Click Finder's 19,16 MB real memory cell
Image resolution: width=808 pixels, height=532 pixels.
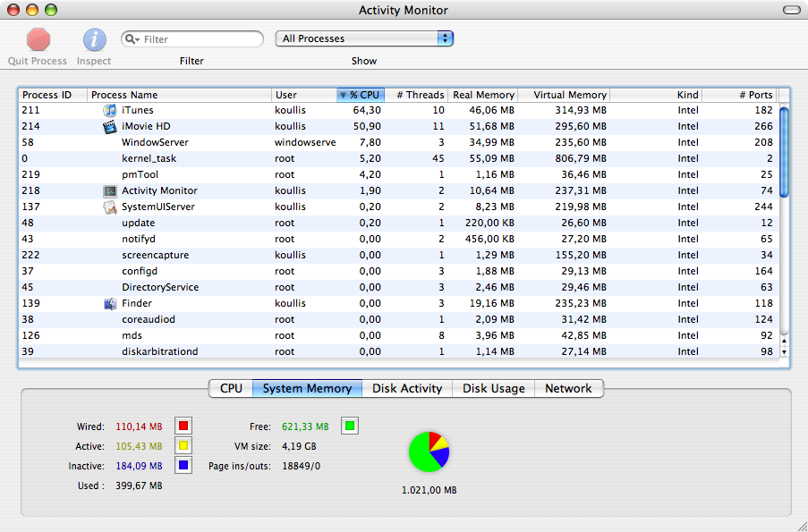(491, 303)
